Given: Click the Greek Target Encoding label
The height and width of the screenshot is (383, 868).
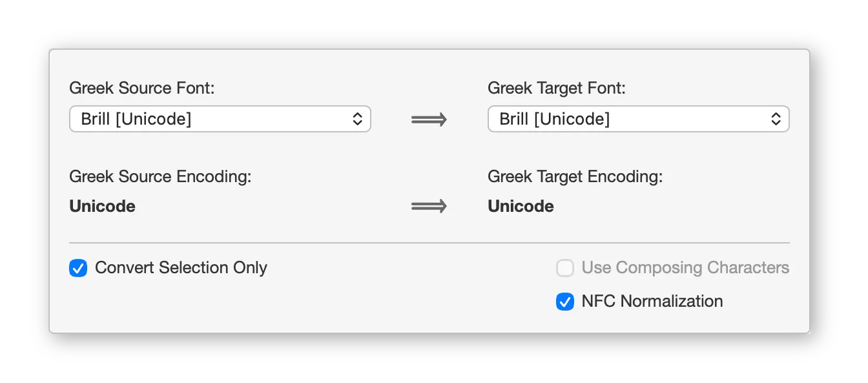Looking at the screenshot, I should (575, 176).
